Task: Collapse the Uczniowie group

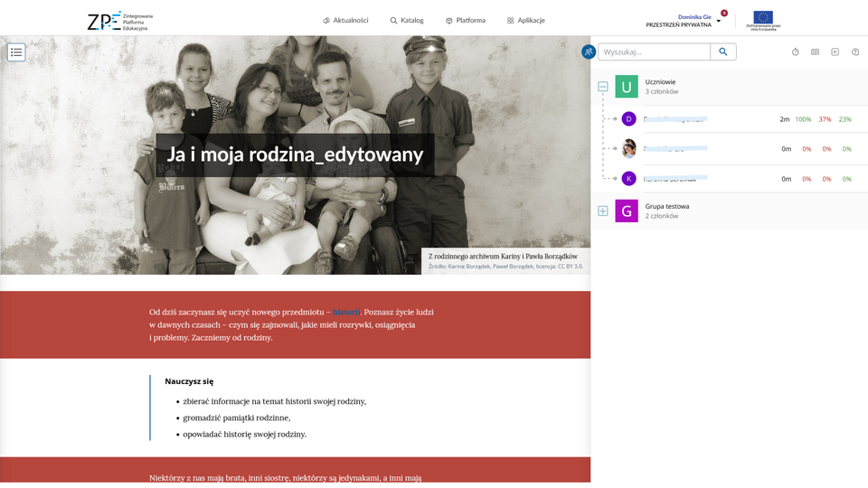Action: 603,87
